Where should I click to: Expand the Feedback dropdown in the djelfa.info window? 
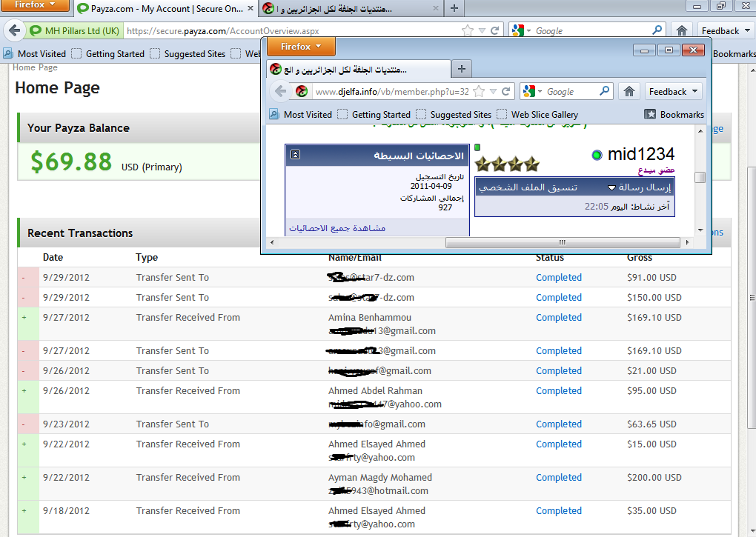673,92
